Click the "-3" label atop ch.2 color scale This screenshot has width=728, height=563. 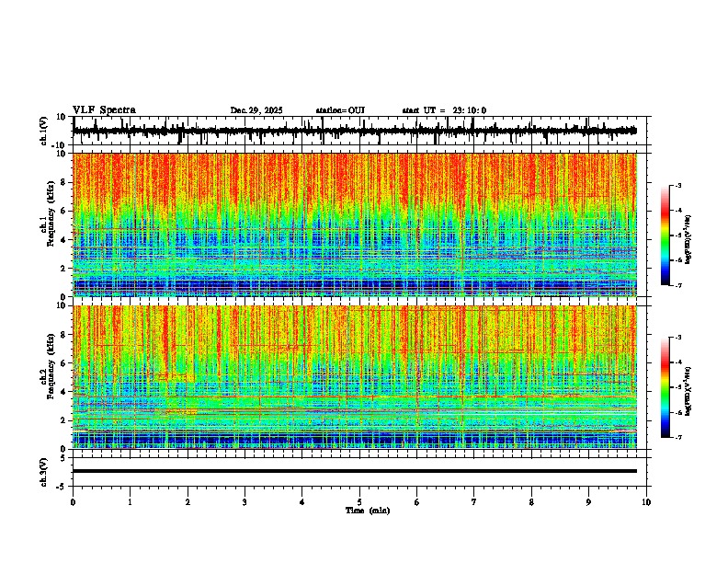(678, 338)
